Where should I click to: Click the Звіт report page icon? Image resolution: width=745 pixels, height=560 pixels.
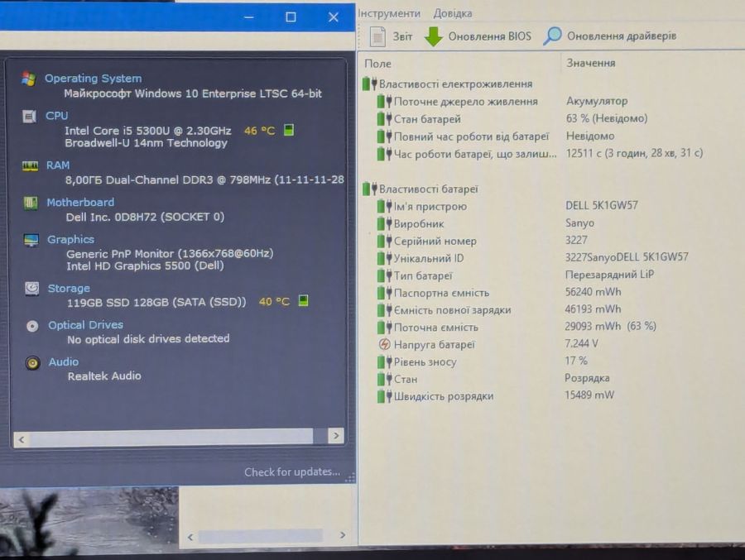377,36
